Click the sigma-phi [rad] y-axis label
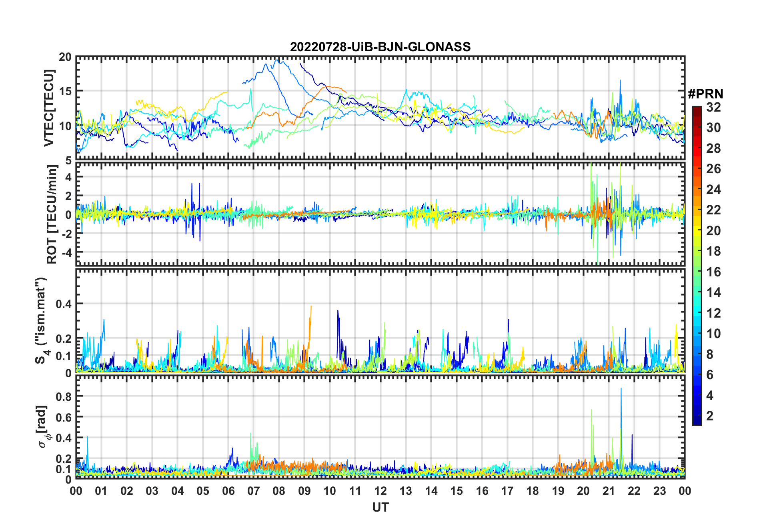Image resolution: width=761 pixels, height=532 pixels. pyautogui.click(x=43, y=426)
